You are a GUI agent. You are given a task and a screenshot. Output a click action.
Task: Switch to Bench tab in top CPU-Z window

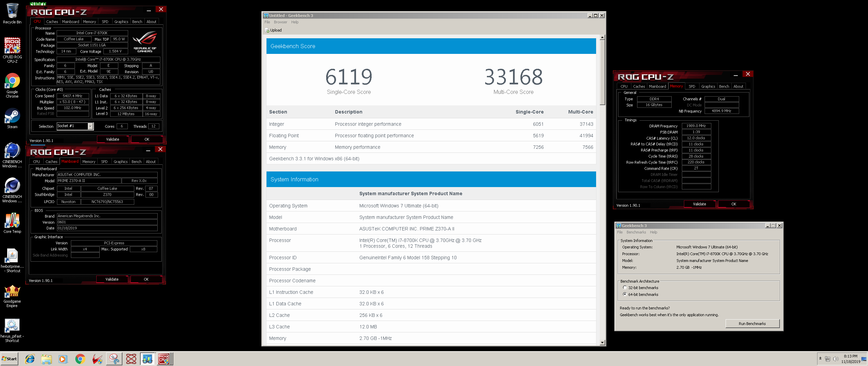137,22
